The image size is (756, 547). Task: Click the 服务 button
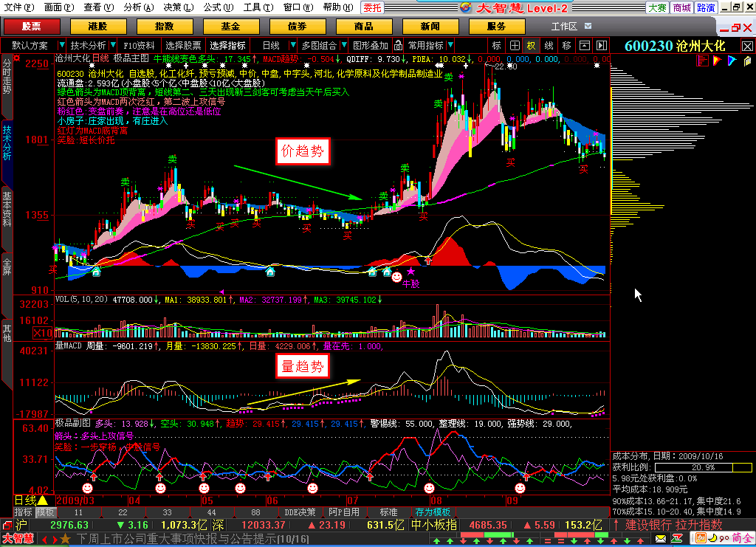click(497, 26)
